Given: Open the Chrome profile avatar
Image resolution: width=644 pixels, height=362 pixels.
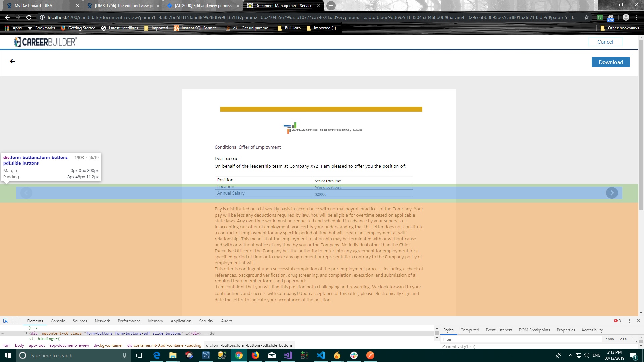Looking at the screenshot, I should (626, 17).
